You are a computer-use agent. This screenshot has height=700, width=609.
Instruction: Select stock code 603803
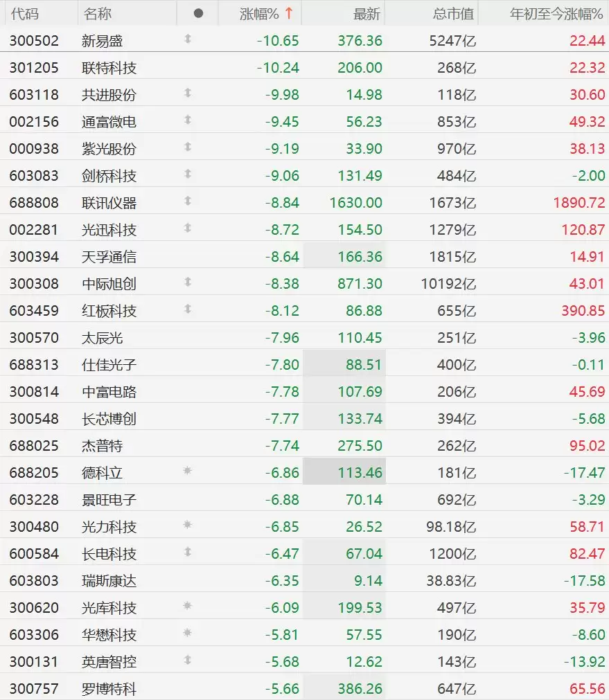click(x=34, y=581)
